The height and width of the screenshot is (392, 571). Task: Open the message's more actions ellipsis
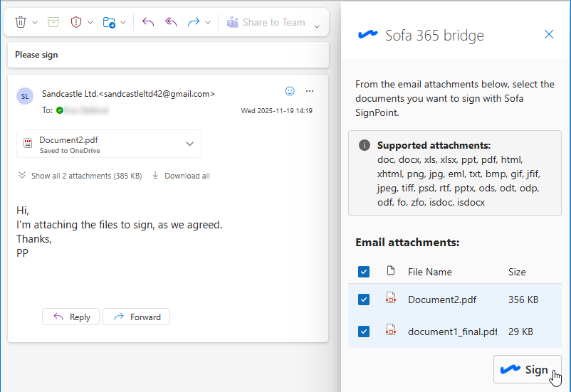[x=309, y=91]
